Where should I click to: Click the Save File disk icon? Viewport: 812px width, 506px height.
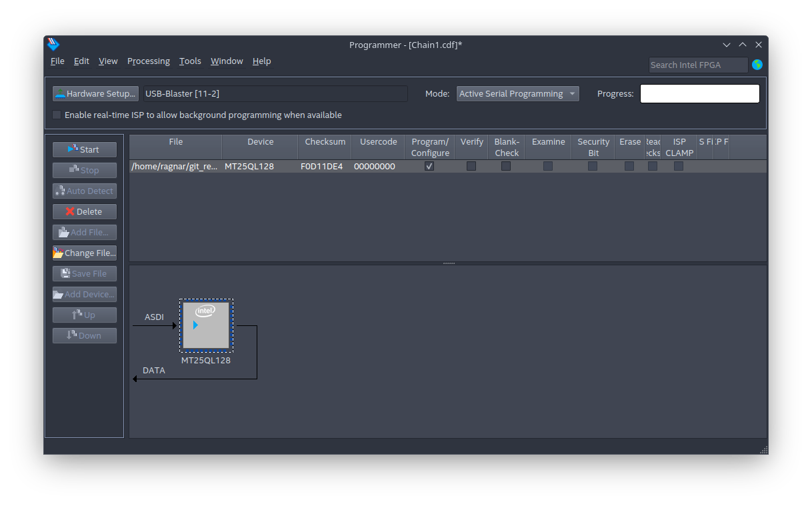point(64,273)
